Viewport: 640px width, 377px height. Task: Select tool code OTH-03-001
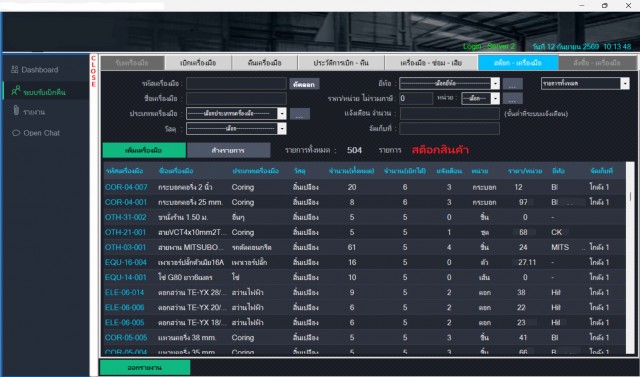pos(125,247)
